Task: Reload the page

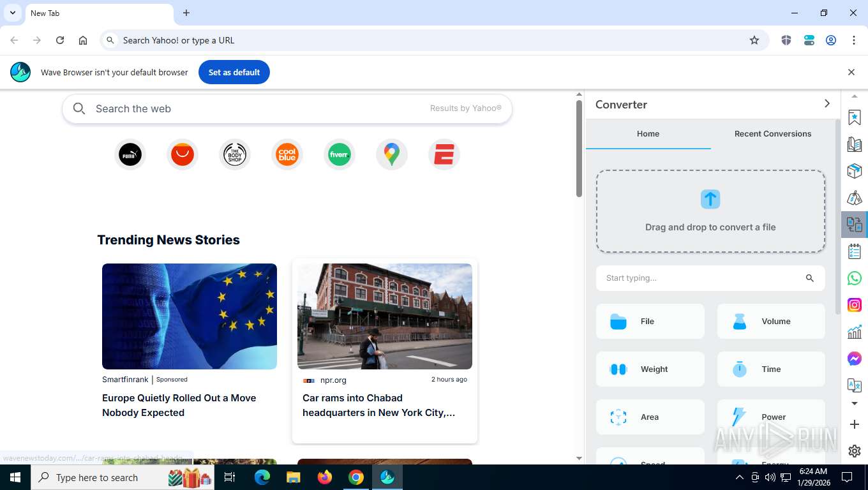Action: [60, 40]
